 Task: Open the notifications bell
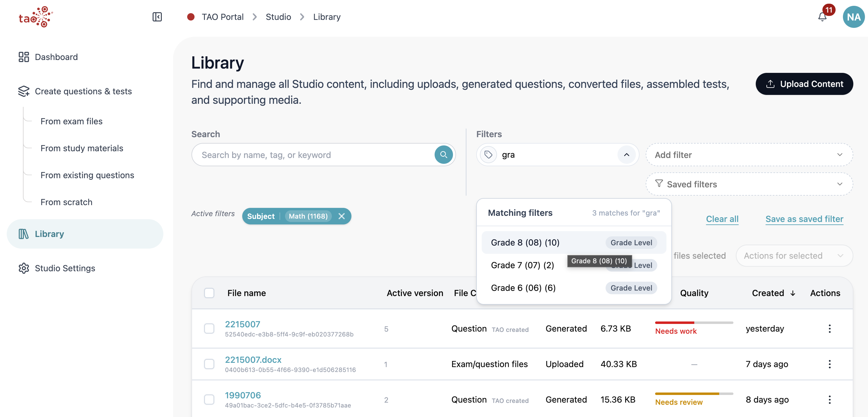coord(822,17)
